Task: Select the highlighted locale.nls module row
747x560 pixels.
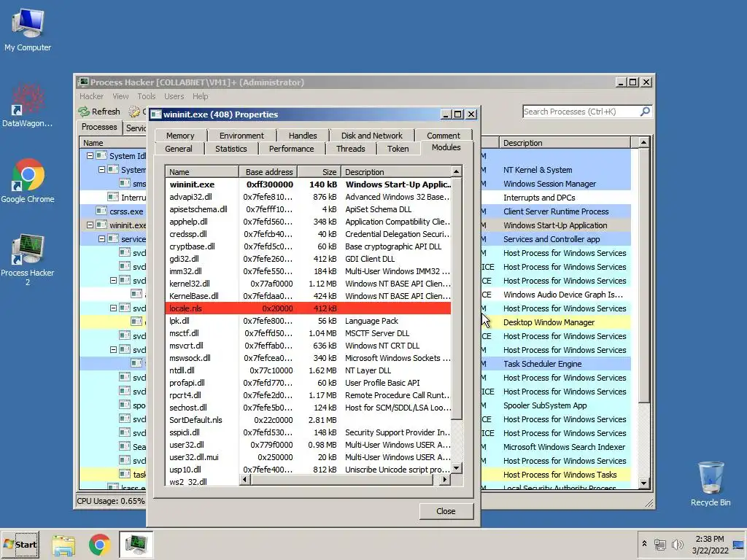Action: coord(308,308)
